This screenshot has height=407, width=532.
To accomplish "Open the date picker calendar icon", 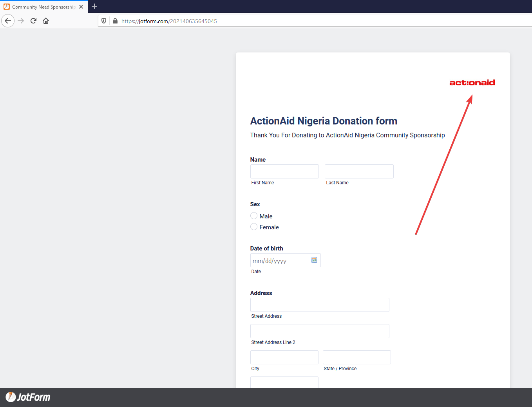I will 314,259.
